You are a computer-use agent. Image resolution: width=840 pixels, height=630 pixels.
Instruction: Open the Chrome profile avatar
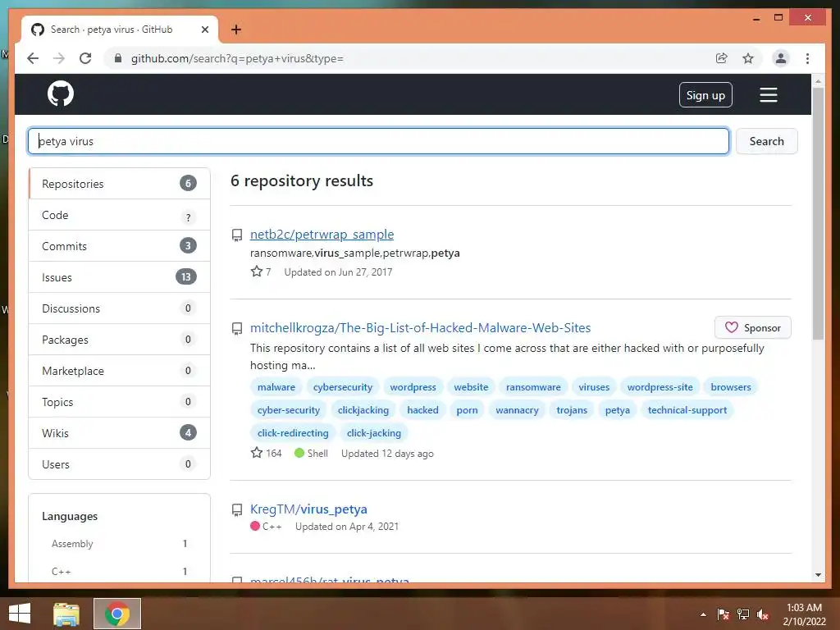[x=781, y=58]
